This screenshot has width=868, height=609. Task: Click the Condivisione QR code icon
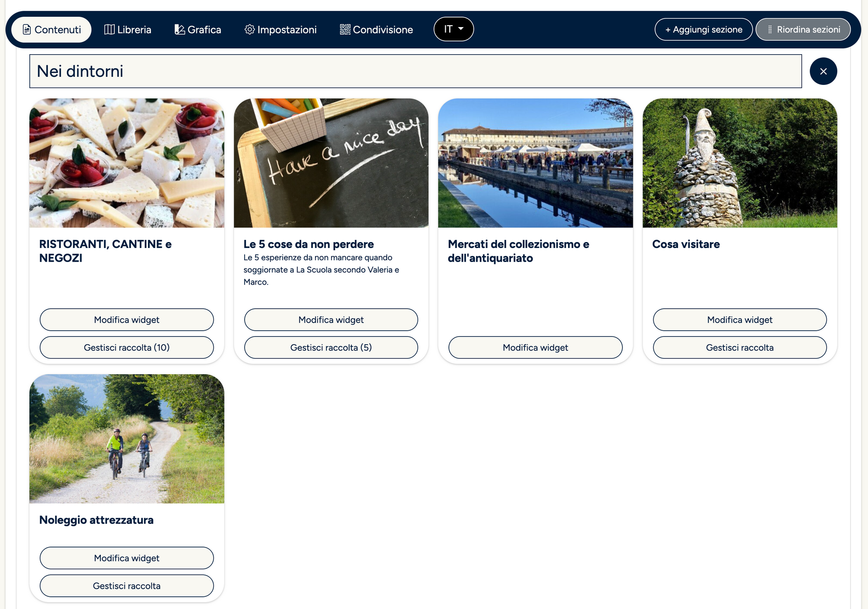point(345,30)
